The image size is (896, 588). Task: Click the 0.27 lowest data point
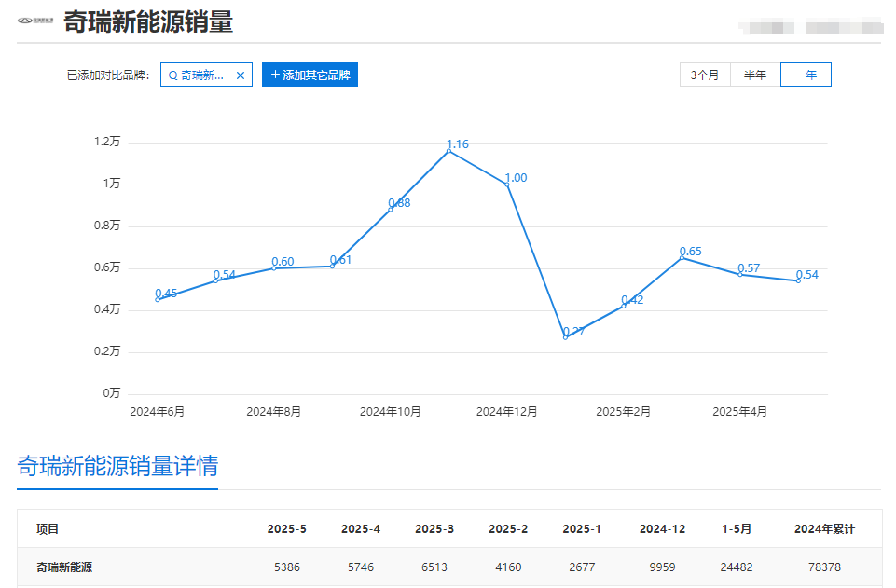pyautogui.click(x=565, y=338)
